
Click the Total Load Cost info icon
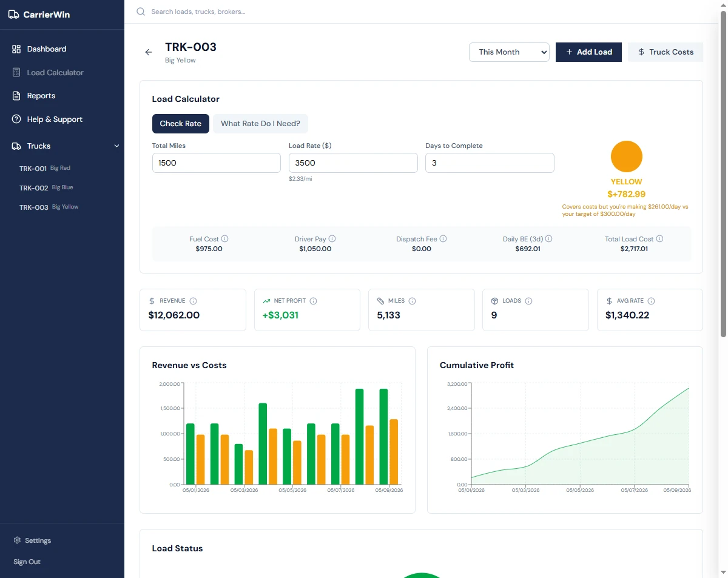tap(660, 239)
